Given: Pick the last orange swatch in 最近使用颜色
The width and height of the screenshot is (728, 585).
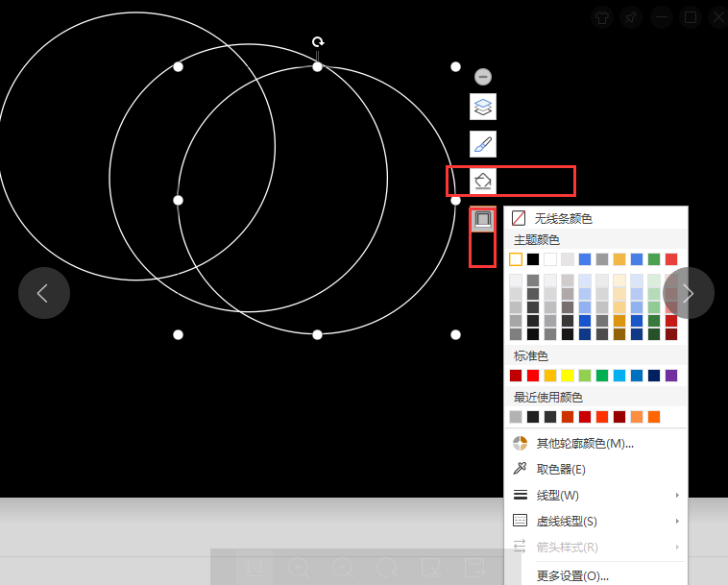Looking at the screenshot, I should [654, 417].
